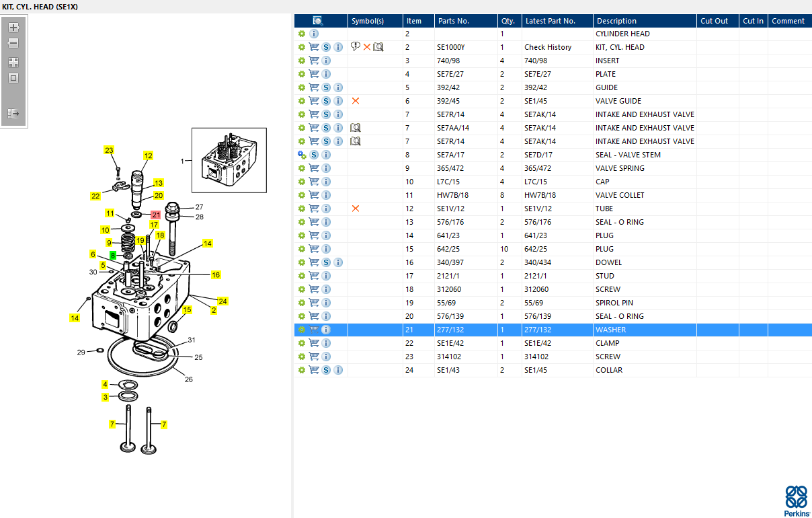Click the search icon in table header

[x=318, y=21]
